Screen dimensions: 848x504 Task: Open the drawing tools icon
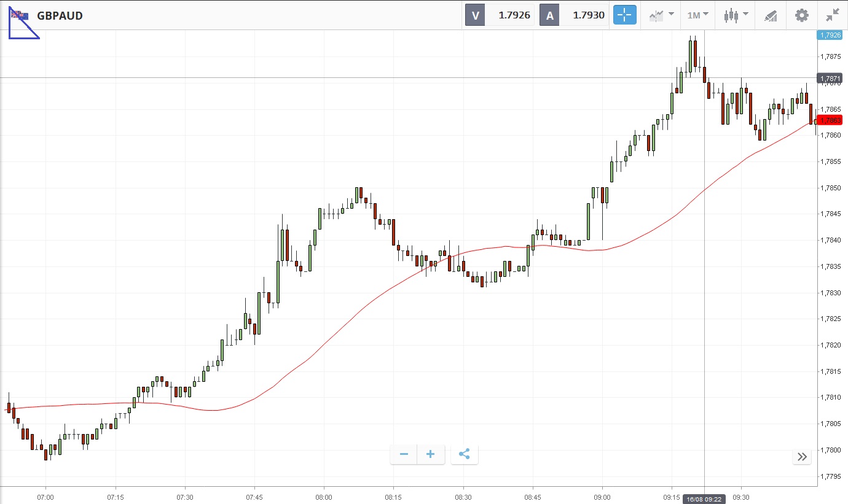(771, 15)
